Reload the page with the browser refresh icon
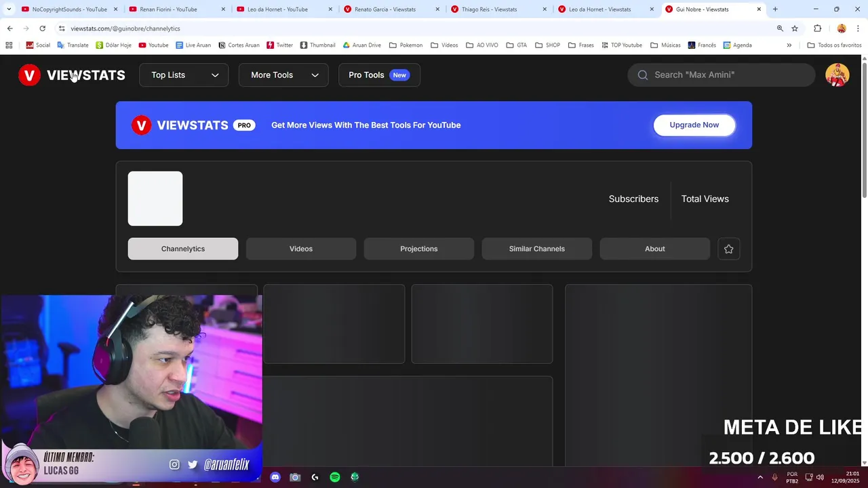Screen dimensions: 868x488 (42, 28)
